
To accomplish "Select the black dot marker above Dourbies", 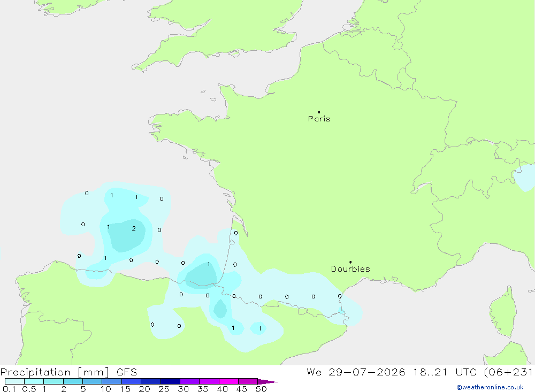I will pyautogui.click(x=350, y=262).
